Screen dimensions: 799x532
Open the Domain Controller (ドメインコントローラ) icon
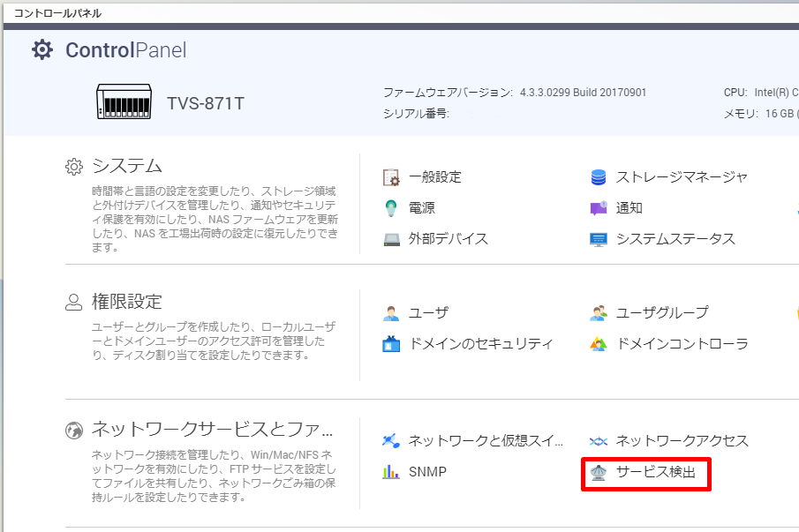point(599,344)
